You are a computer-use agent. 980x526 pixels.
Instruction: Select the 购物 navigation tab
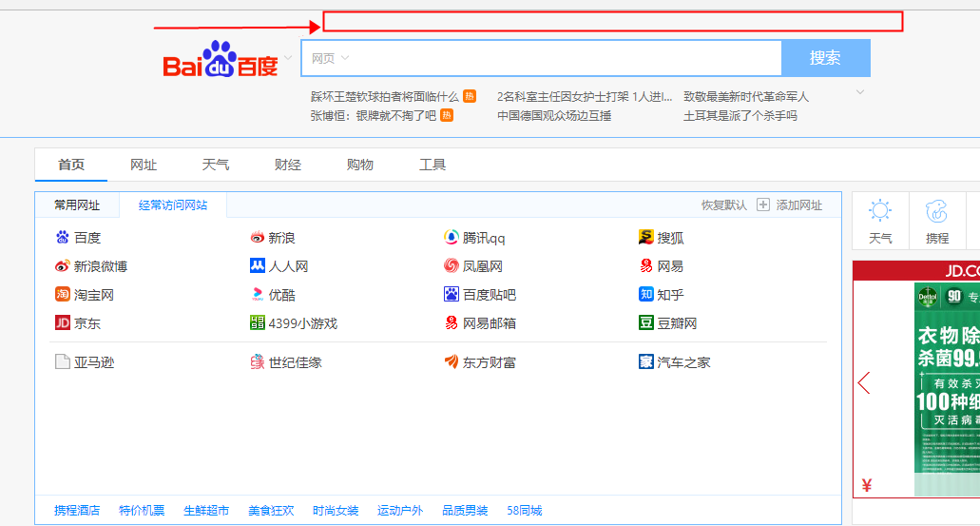point(359,165)
